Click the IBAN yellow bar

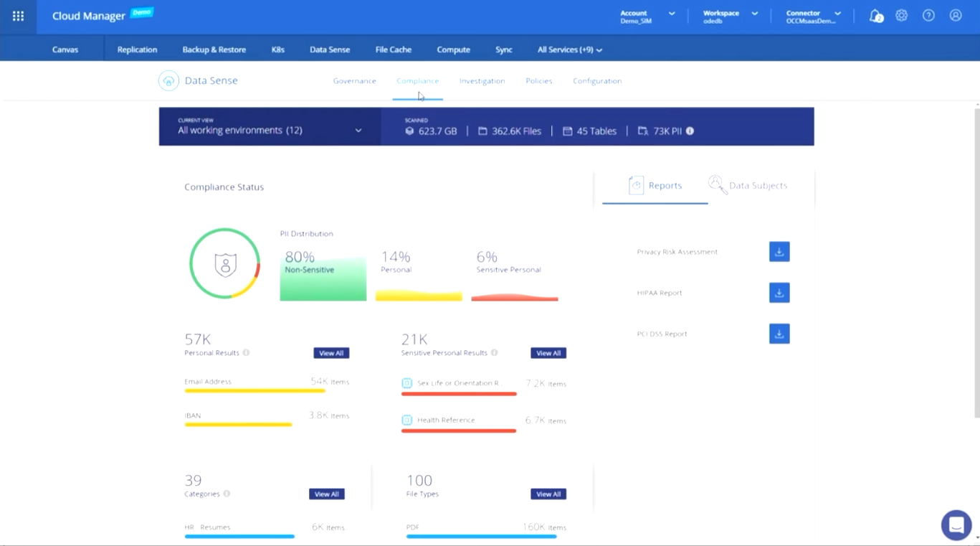238,425
